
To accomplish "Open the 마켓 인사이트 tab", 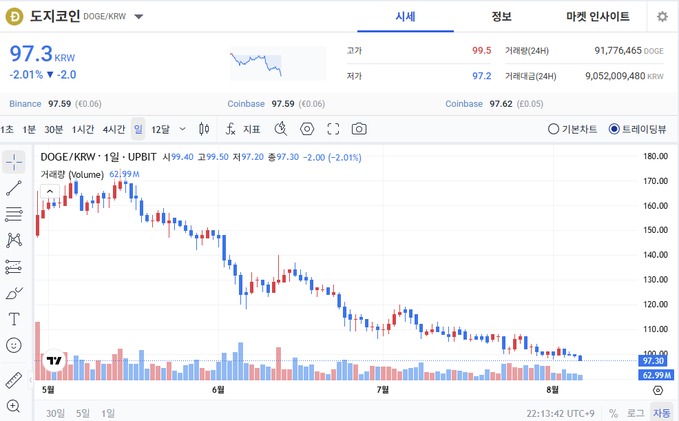I will coord(598,16).
